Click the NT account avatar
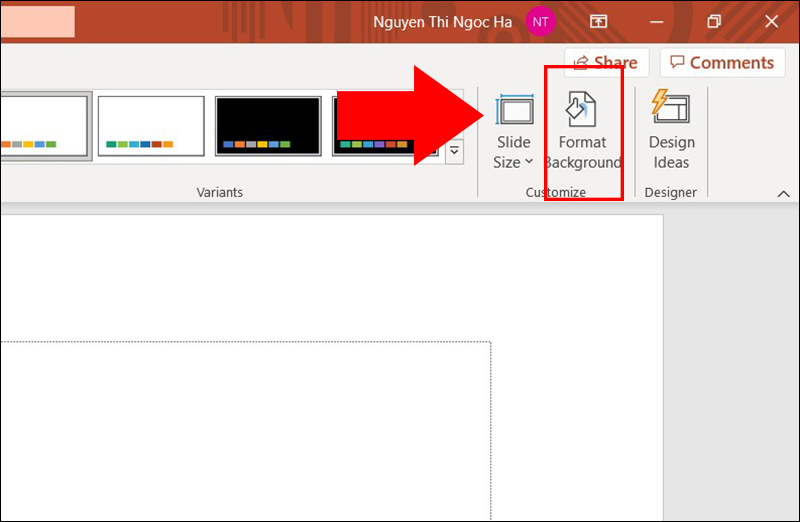 coord(540,22)
